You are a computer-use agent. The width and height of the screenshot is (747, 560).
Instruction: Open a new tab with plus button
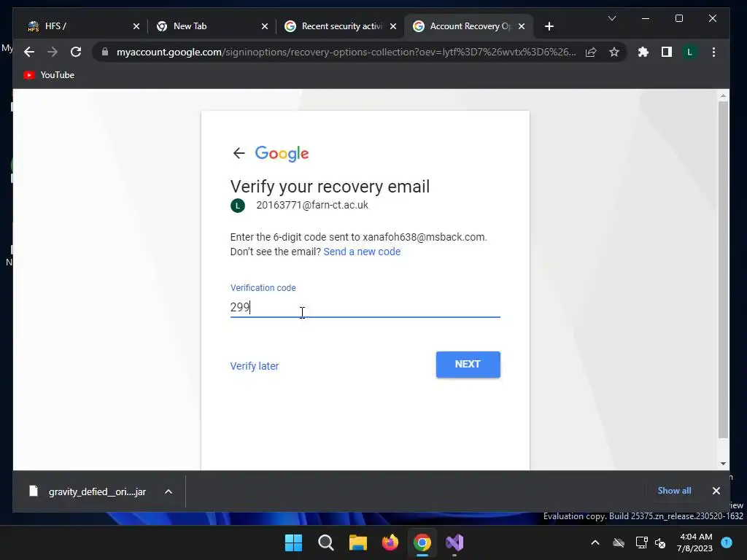[x=549, y=26]
